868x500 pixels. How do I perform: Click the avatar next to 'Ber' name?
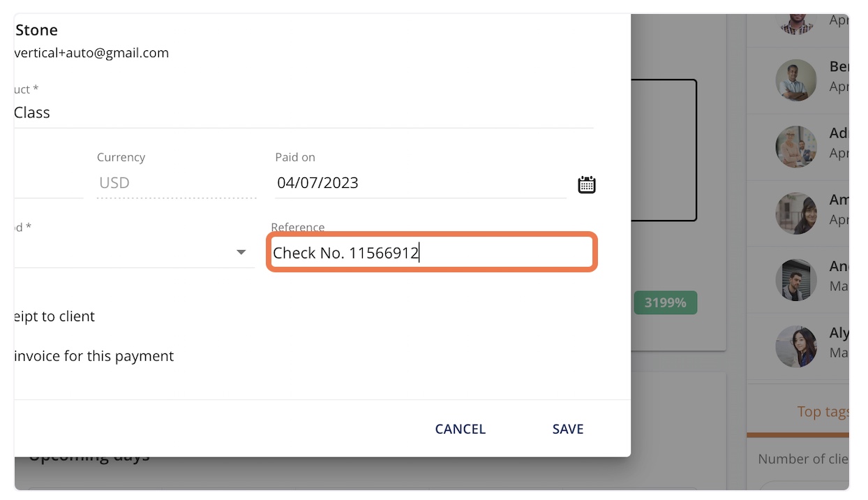click(796, 80)
